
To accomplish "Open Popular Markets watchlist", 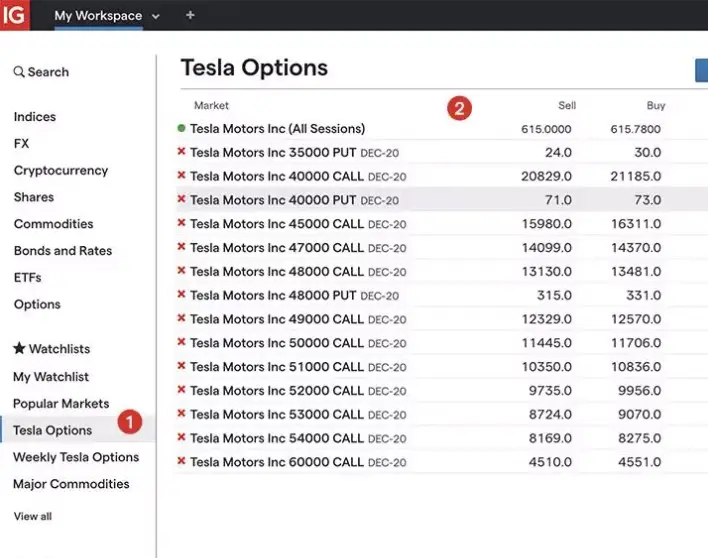I will [x=61, y=404].
